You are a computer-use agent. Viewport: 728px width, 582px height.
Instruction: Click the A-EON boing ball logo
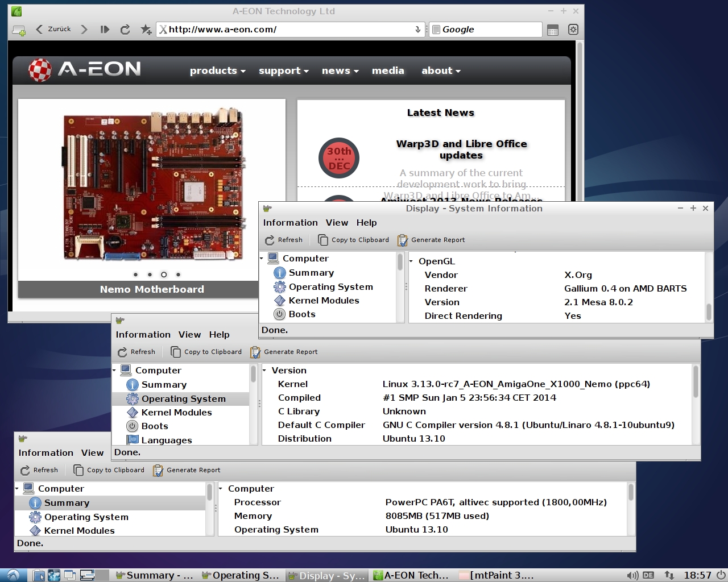40,70
